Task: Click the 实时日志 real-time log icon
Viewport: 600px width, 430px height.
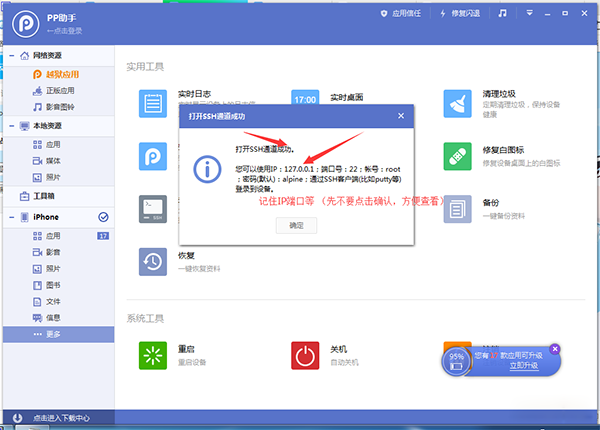Action: coord(153,104)
